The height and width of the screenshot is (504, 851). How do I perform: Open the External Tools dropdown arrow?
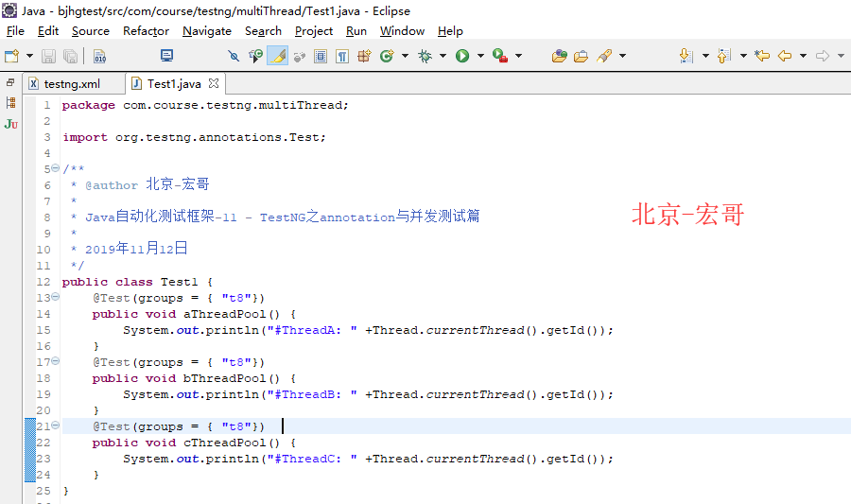(x=519, y=56)
